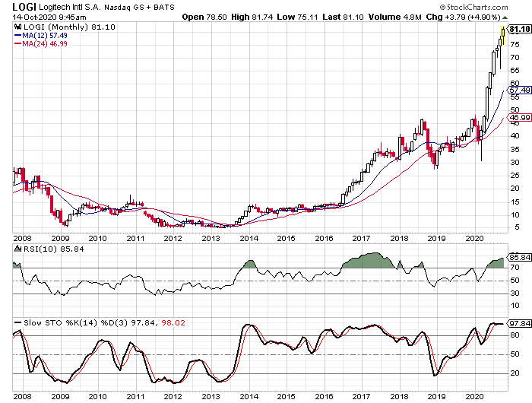Click 2020 label under the price chart

coord(474,239)
